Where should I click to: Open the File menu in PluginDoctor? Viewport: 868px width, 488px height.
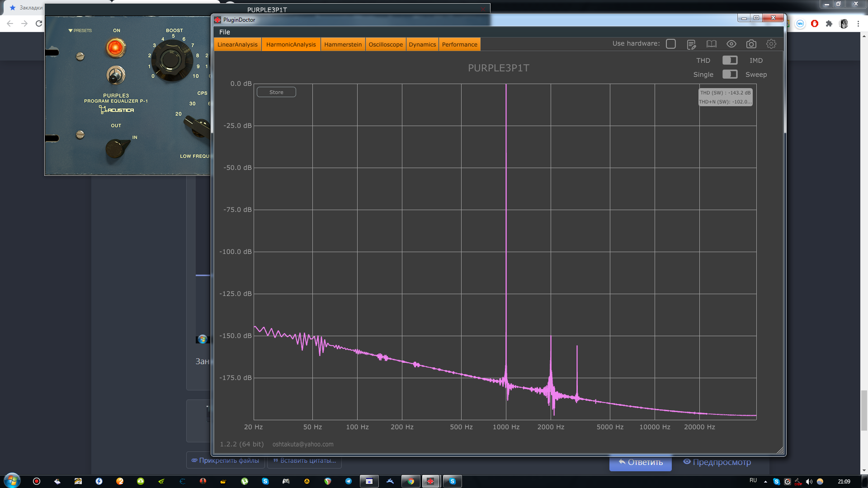click(x=225, y=32)
